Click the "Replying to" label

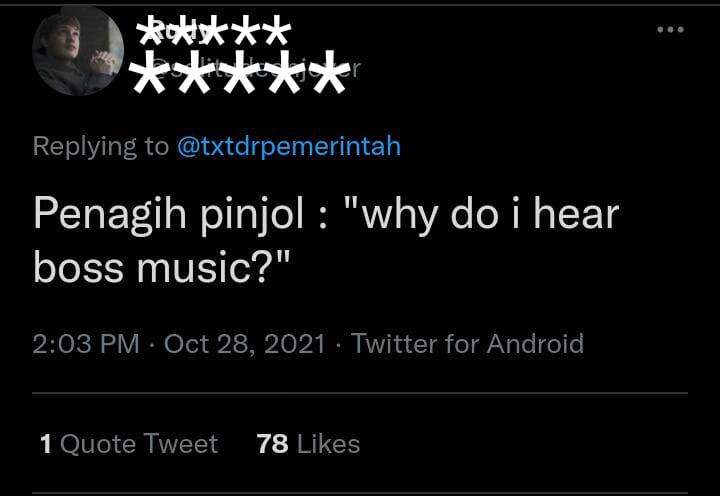[101, 146]
